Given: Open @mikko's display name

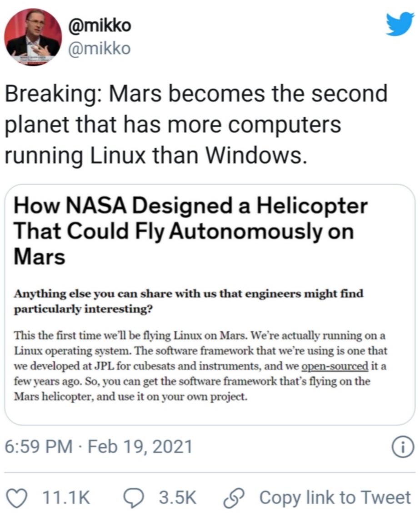Looking at the screenshot, I should (x=100, y=25).
